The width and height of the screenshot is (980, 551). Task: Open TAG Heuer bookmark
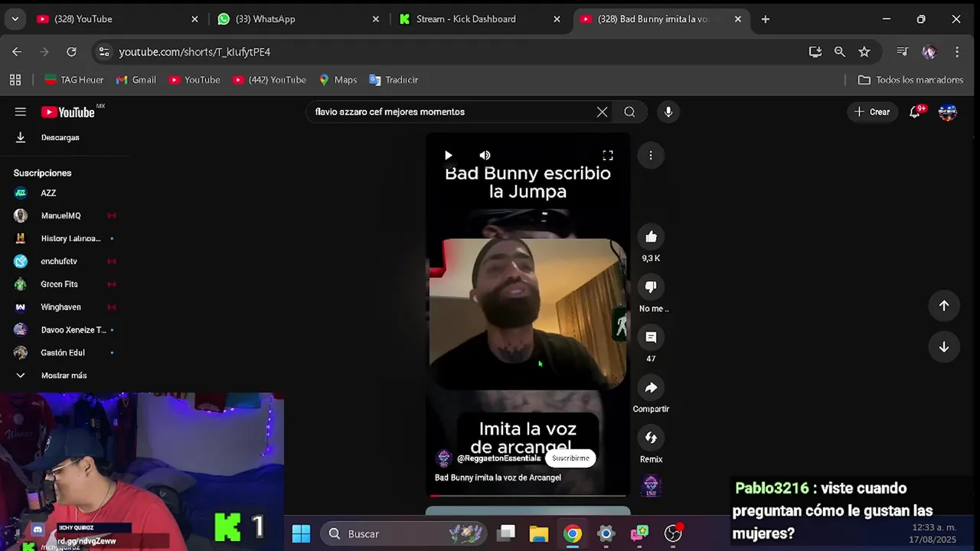pos(74,80)
